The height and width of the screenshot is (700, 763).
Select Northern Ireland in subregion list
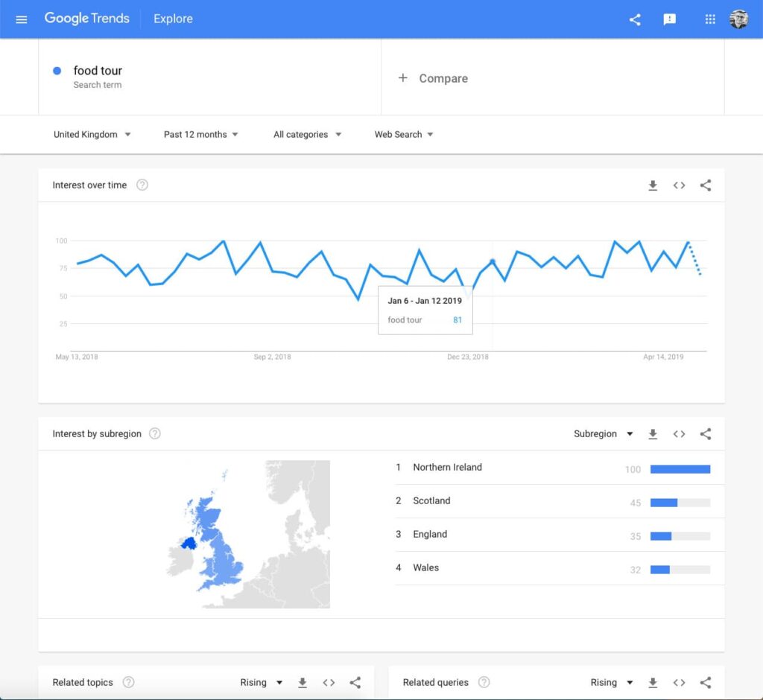coord(447,468)
